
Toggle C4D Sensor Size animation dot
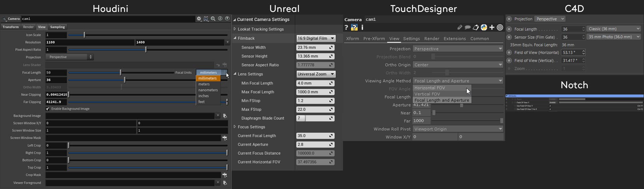pyautogui.click(x=509, y=37)
